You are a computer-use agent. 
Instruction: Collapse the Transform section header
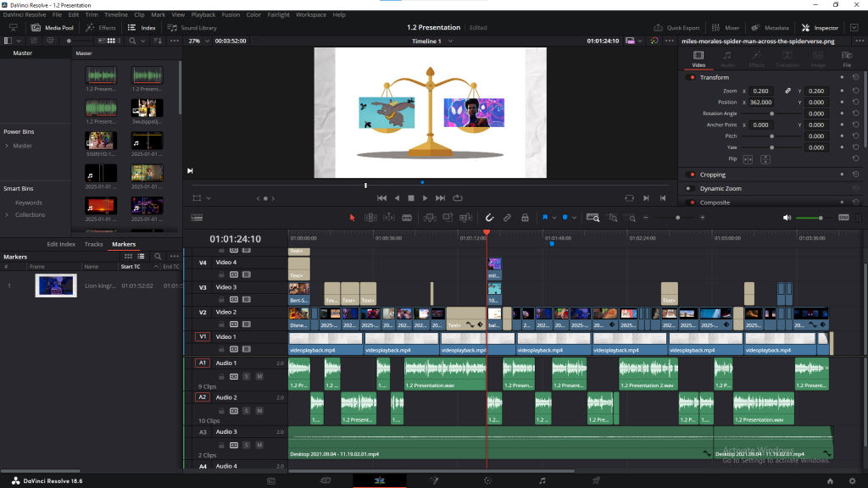coord(714,77)
